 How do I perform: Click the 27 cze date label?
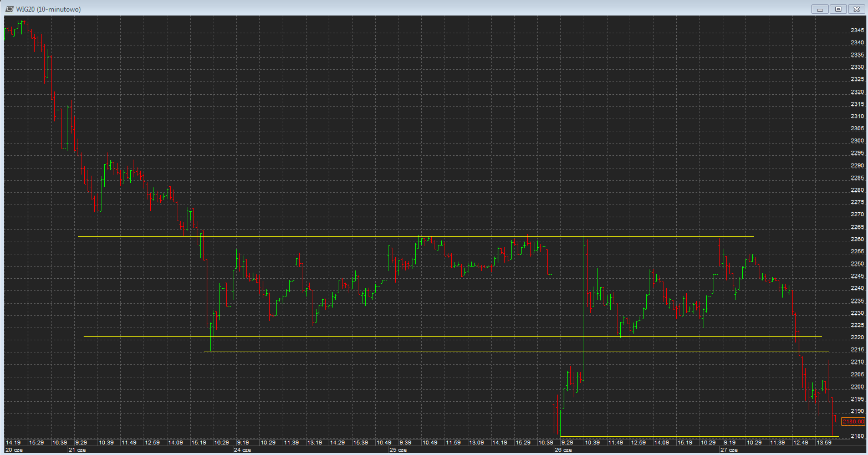point(729,450)
